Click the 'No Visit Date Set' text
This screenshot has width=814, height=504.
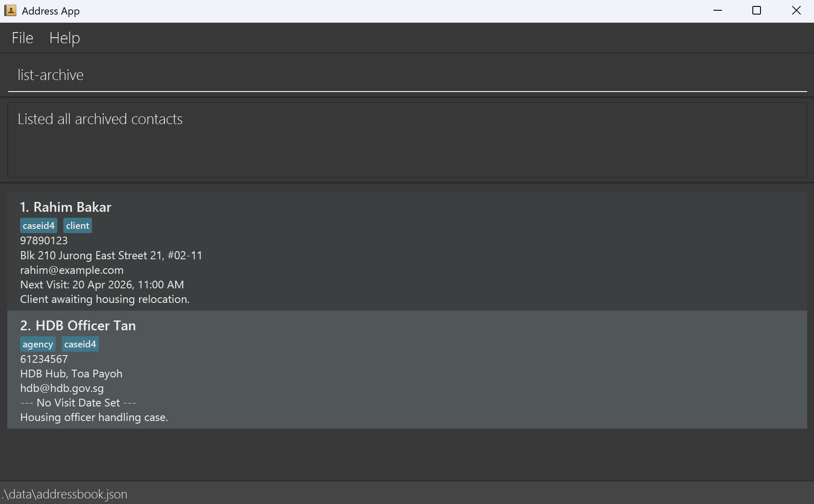coord(78,403)
